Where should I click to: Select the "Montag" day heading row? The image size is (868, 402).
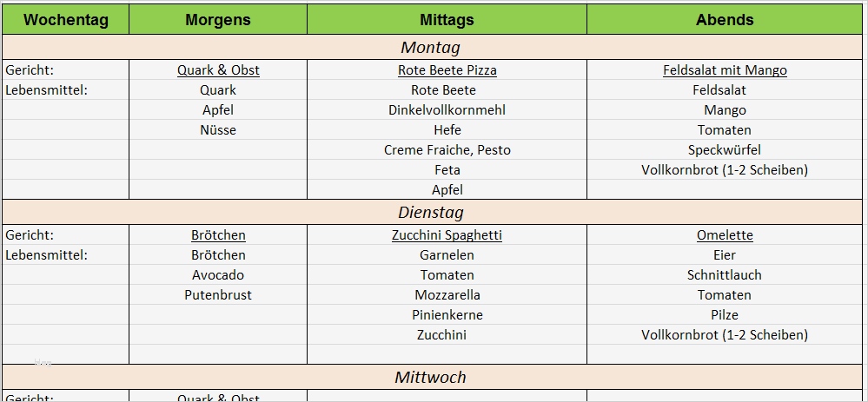click(x=430, y=48)
